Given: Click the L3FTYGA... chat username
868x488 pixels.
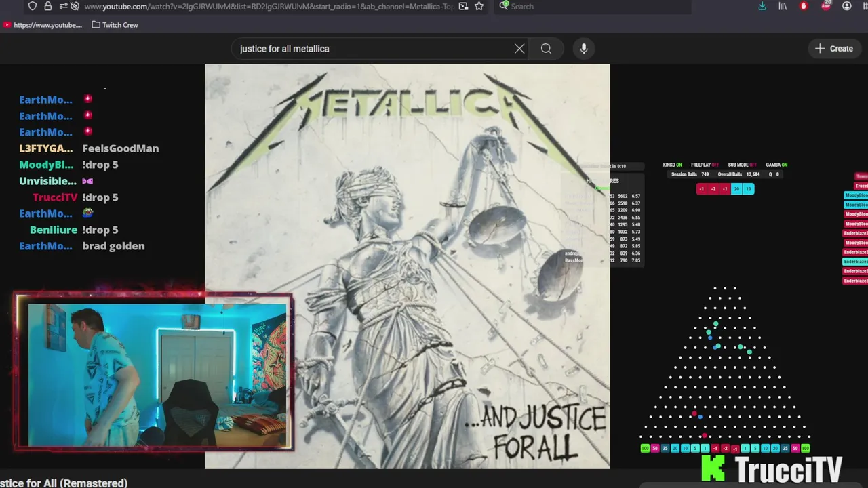Looking at the screenshot, I should 45,148.
